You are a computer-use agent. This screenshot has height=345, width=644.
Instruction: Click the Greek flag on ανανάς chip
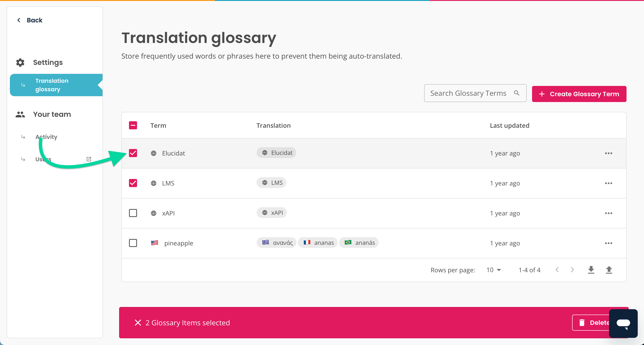pos(266,242)
